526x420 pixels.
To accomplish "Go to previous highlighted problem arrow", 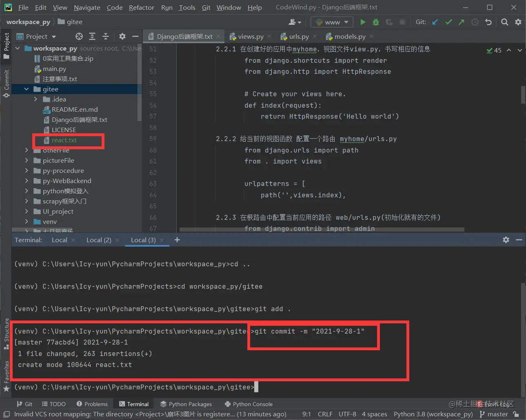I will tap(509, 50).
